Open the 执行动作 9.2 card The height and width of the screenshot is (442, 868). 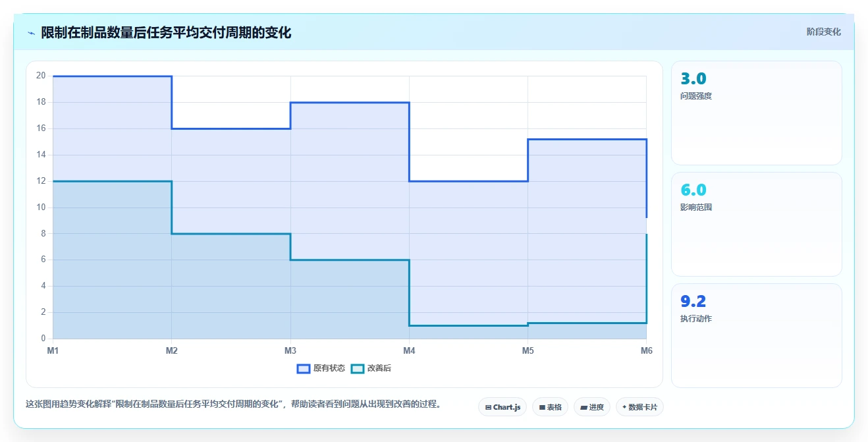tap(756, 335)
